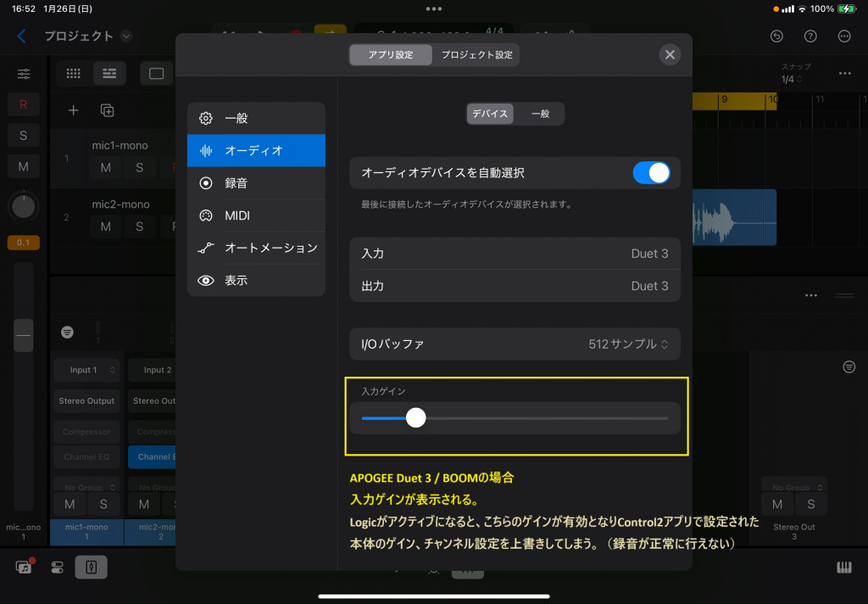This screenshot has height=604, width=868.
Task: Open the undo history icon
Action: tap(776, 36)
